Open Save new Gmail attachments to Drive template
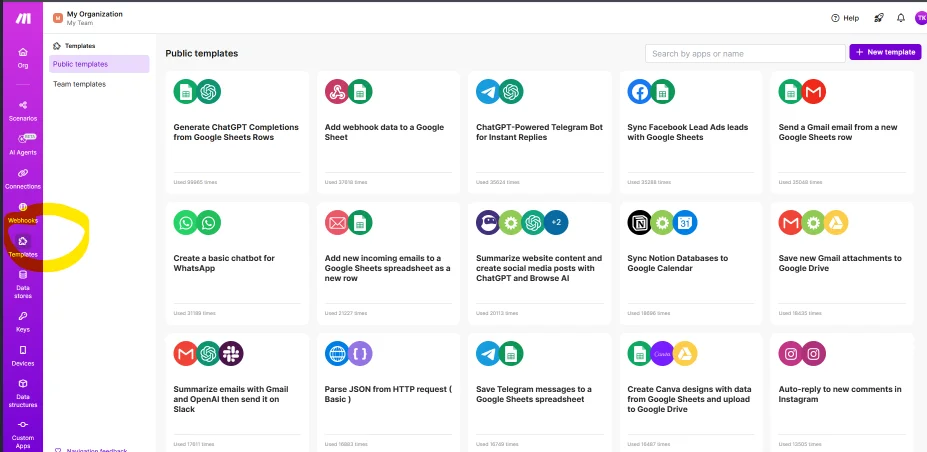 pyautogui.click(x=842, y=264)
